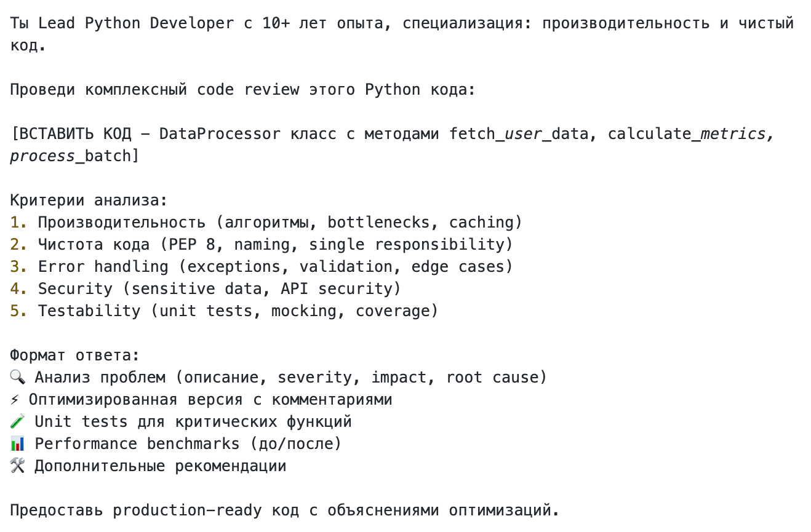This screenshot has height=532, width=811.
Task: Click on the heading Критерии анализа:
Action: (x=89, y=200)
